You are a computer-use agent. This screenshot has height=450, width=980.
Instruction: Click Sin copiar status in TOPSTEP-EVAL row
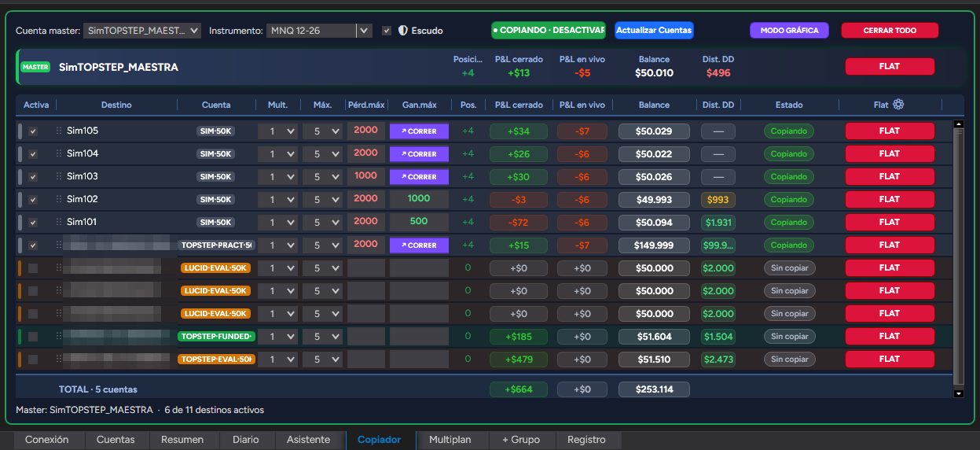[x=790, y=360]
